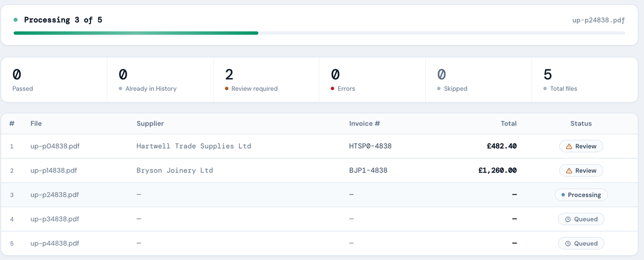Click the Supplier column header
The width and height of the screenshot is (644, 260).
[x=150, y=123]
